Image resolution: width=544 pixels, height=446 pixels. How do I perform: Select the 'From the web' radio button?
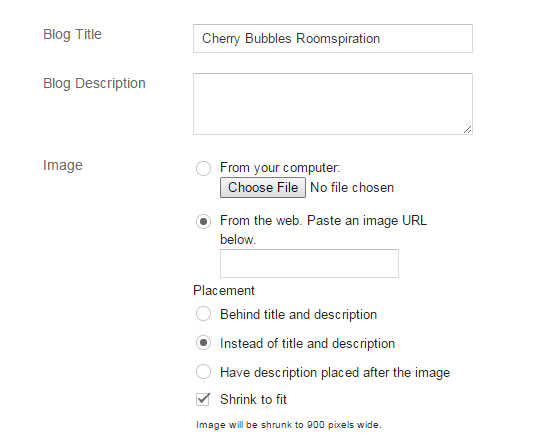click(203, 221)
